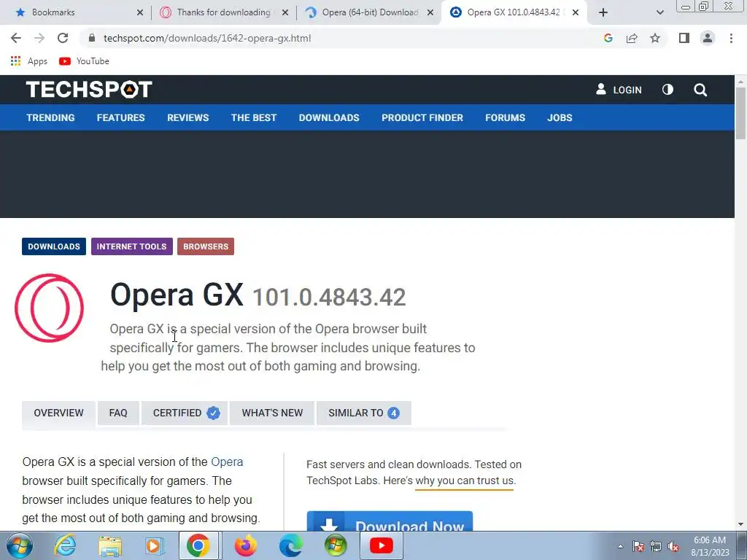Screen dimensions: 747x560
Task: Open a new browser tab
Action: [603, 12]
